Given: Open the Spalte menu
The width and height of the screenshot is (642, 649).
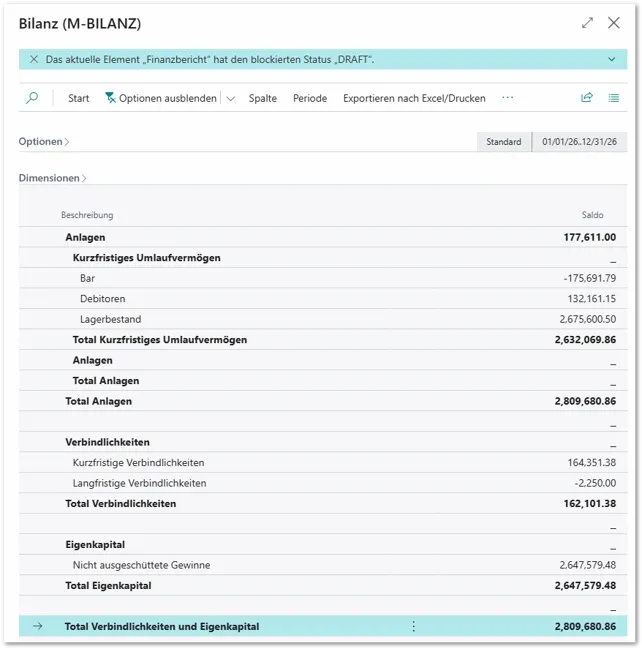Looking at the screenshot, I should pyautogui.click(x=262, y=99).
